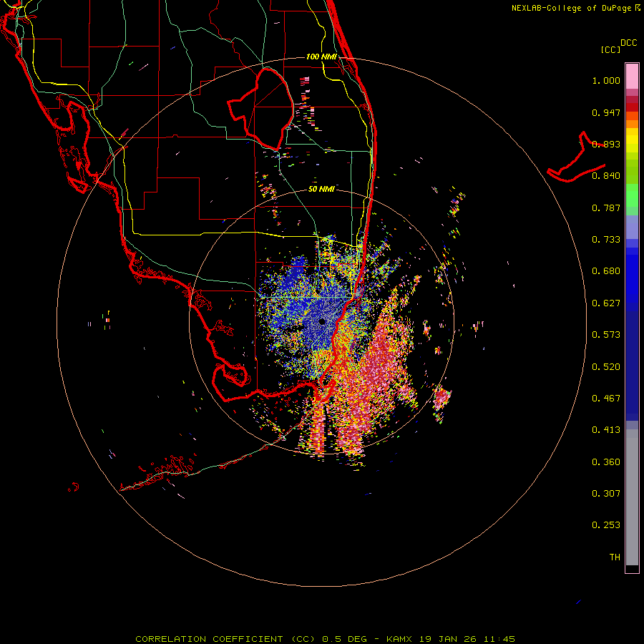
Task: Click the [CC] label above the color scale
Action: (610, 50)
